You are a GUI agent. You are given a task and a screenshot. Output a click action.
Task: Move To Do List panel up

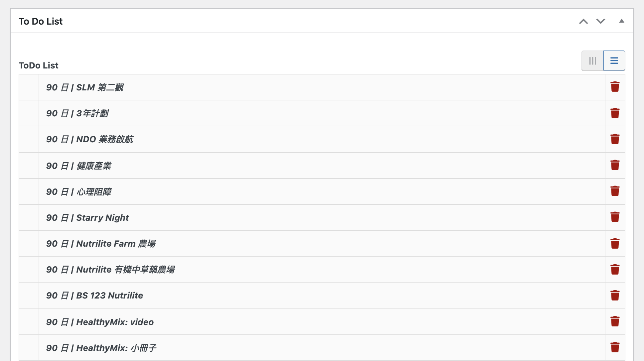[583, 21]
